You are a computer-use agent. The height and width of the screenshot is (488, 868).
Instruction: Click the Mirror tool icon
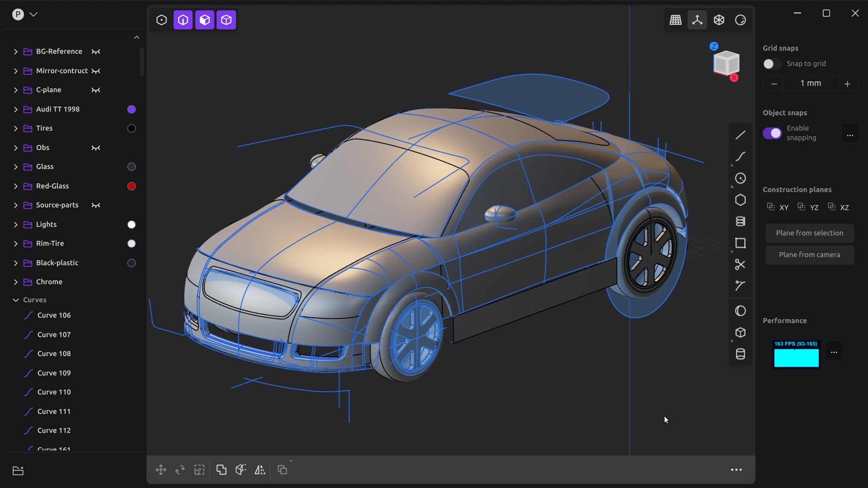(259, 470)
